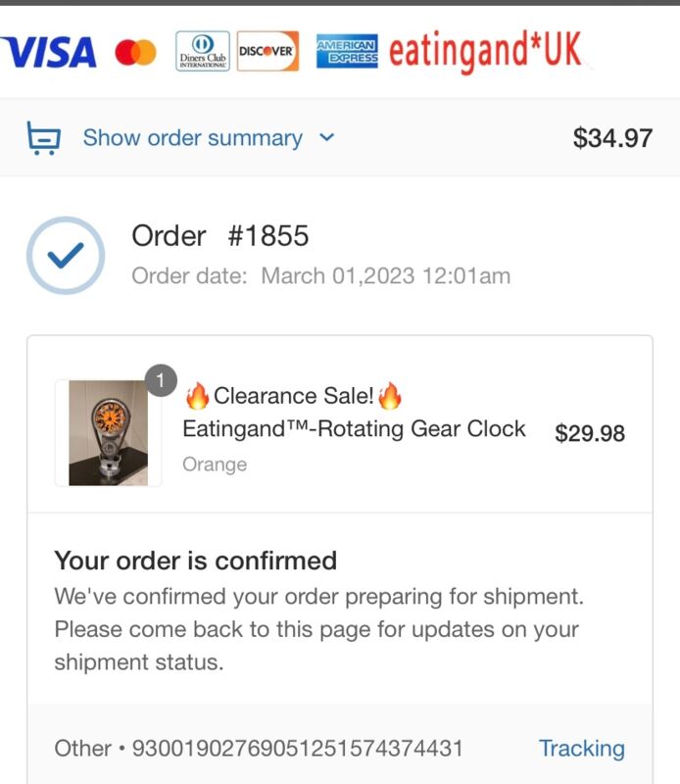Click the Orange variant label

tap(215, 465)
